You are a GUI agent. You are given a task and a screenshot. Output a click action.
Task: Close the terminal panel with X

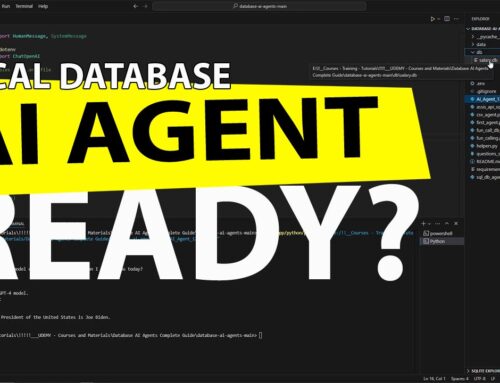456,223
